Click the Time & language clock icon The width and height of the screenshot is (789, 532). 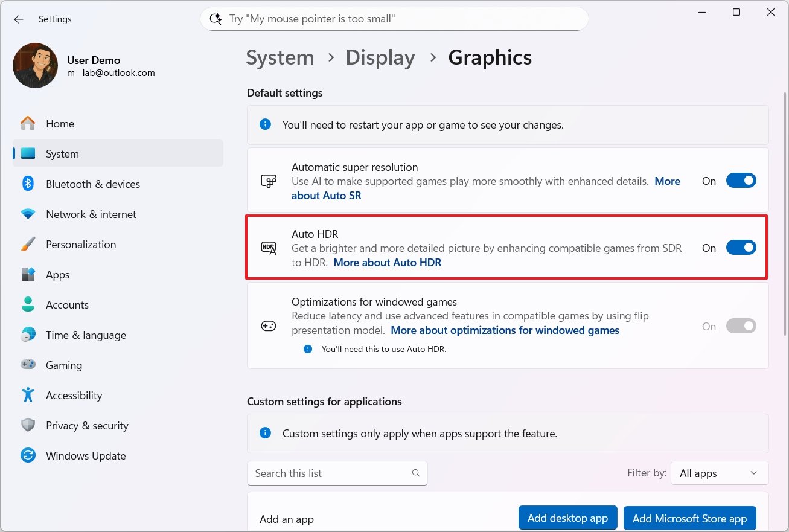[28, 335]
